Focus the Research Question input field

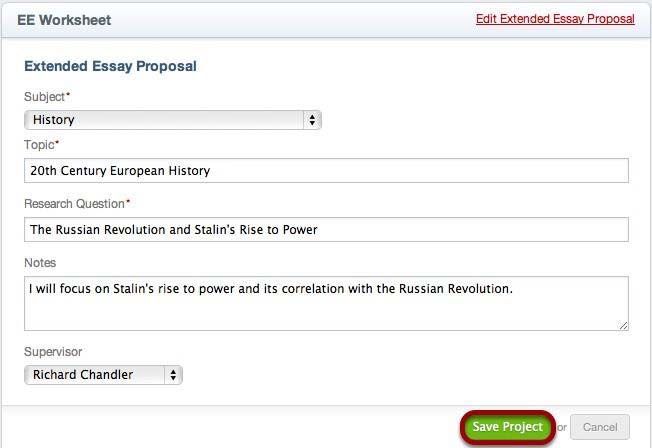pos(326,229)
